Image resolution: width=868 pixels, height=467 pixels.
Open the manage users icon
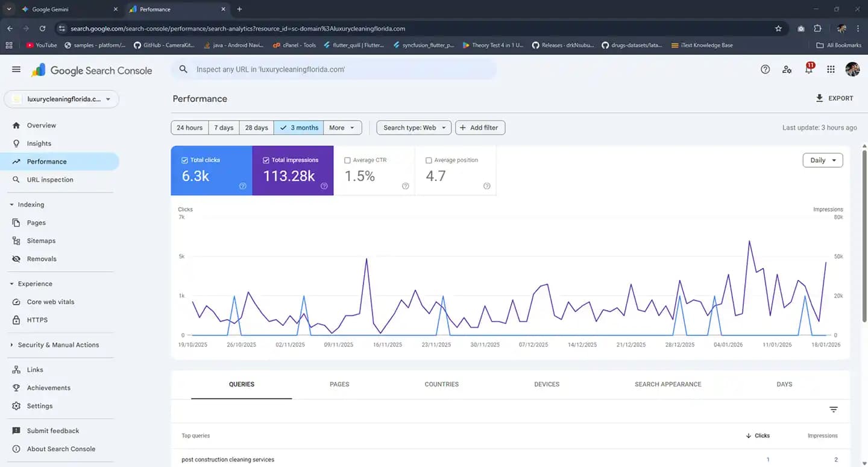pos(787,69)
